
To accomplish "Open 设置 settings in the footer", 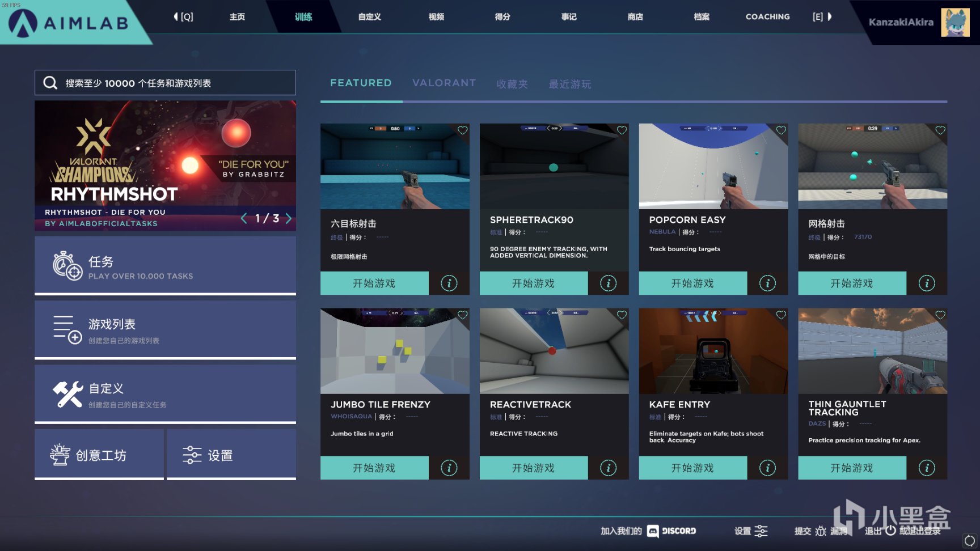I will 751,531.
